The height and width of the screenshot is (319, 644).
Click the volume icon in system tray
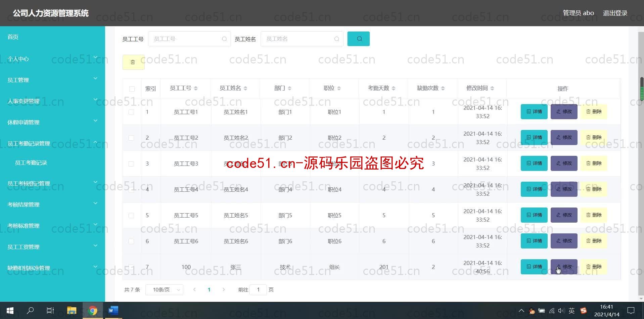[x=561, y=311]
